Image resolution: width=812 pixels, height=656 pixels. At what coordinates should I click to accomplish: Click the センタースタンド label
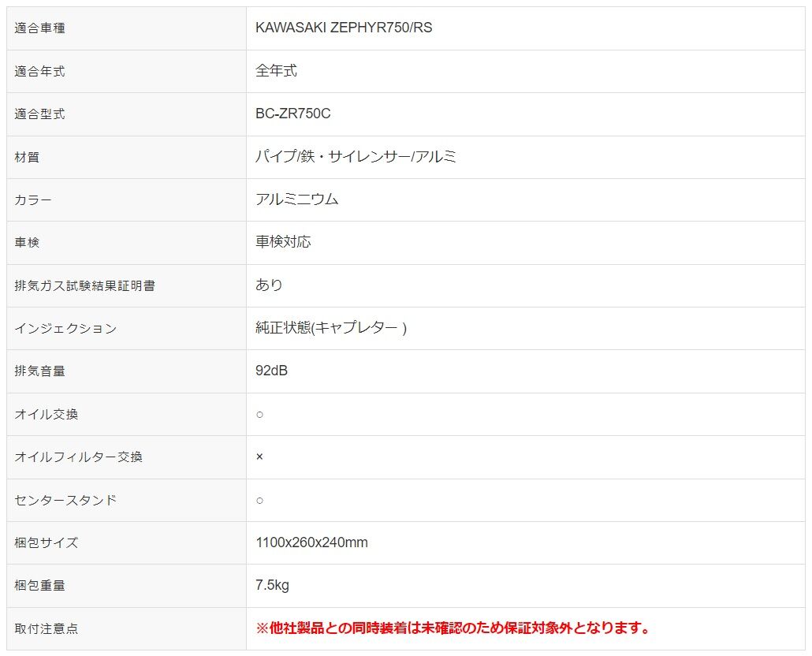[65, 500]
